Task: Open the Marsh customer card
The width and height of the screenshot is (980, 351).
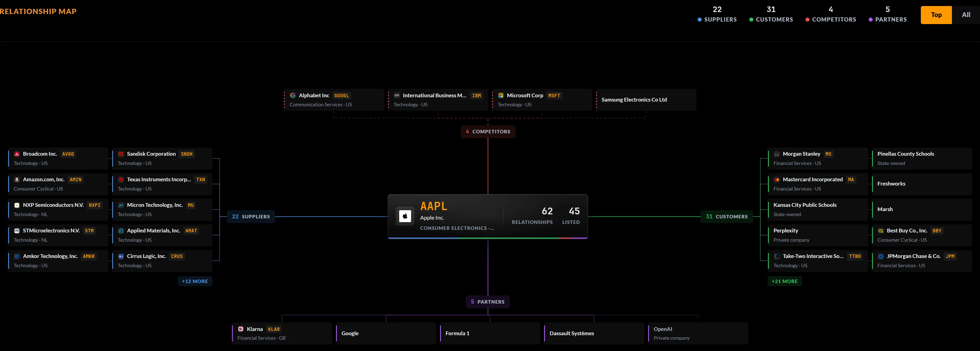Action: [x=922, y=210]
